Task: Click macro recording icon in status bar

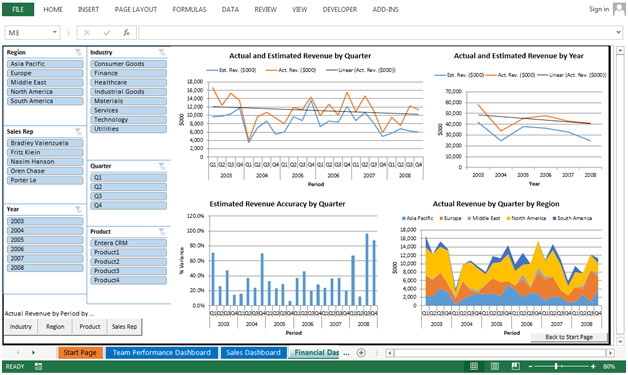Action: coord(38,366)
